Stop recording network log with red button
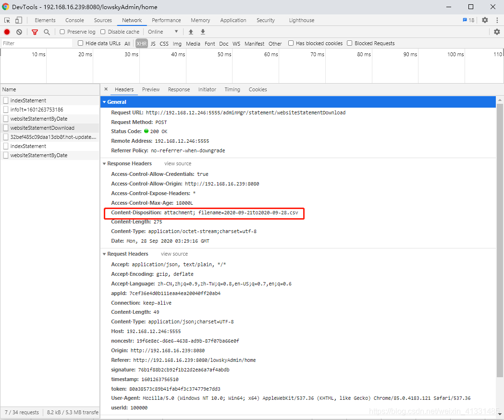Image resolution: width=504 pixels, height=420 pixels. pyautogui.click(x=7, y=32)
